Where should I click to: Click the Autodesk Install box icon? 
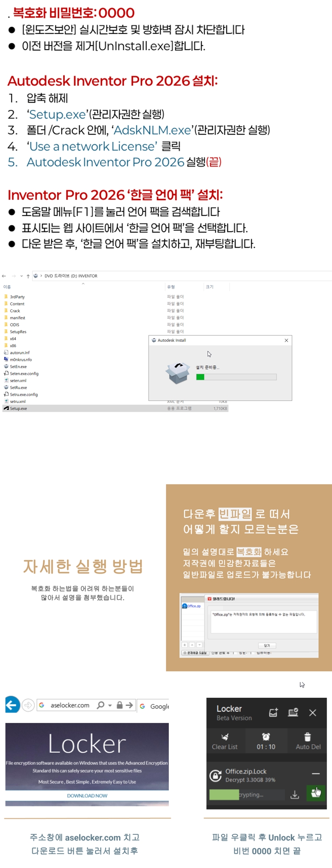tap(177, 373)
